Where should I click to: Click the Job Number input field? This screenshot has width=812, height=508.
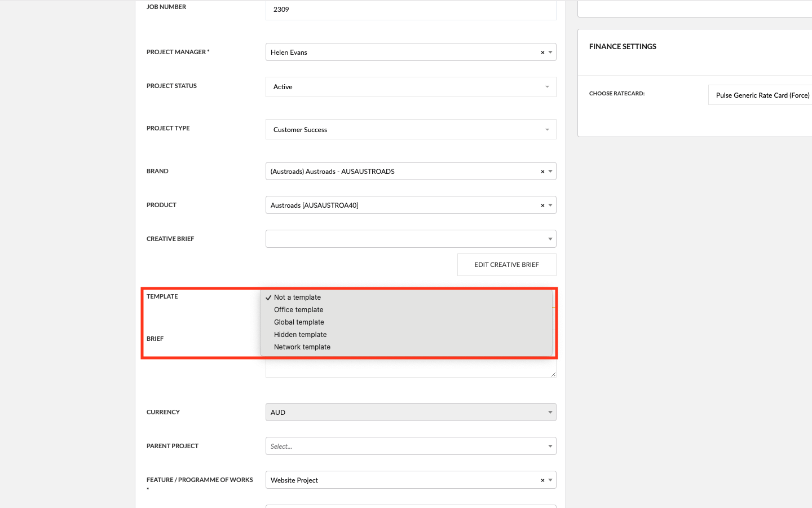click(x=411, y=10)
